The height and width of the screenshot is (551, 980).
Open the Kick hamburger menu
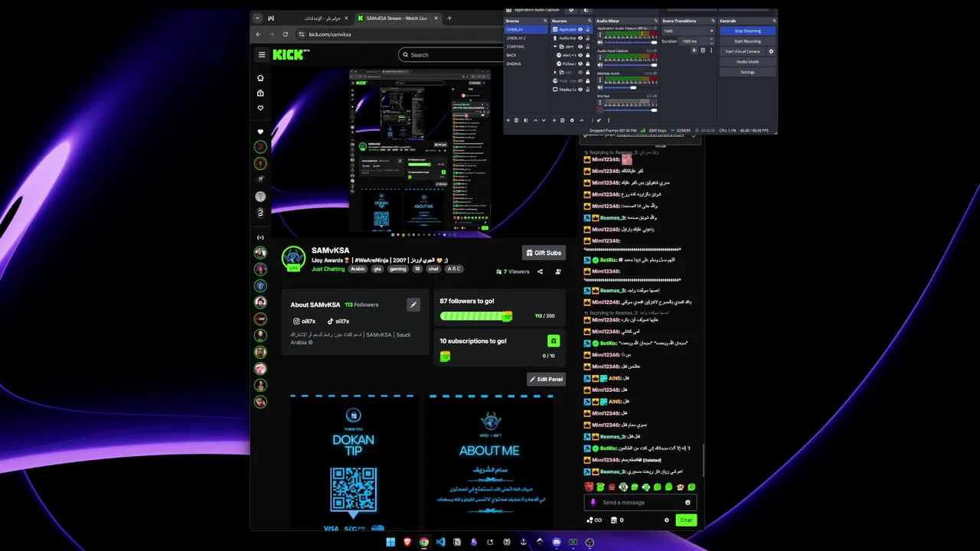click(x=262, y=54)
